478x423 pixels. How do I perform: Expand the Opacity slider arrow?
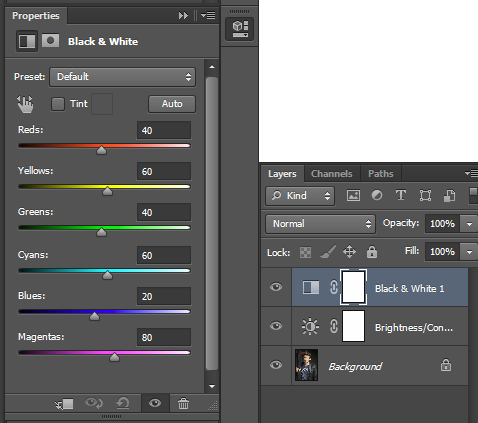tap(469, 224)
